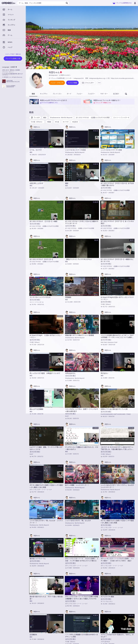Viewport: 138px width, 644px height.
Task: Expand the Language 日本語 dropdown
Action: 10,67
